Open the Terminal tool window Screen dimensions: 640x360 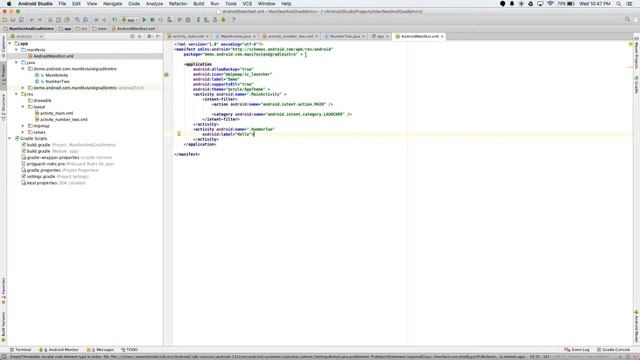click(20, 350)
